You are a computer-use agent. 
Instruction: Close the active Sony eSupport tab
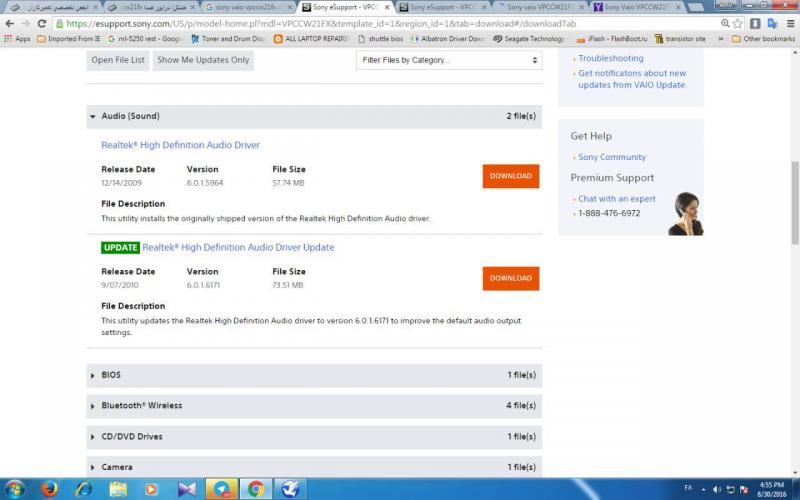pyautogui.click(x=387, y=7)
